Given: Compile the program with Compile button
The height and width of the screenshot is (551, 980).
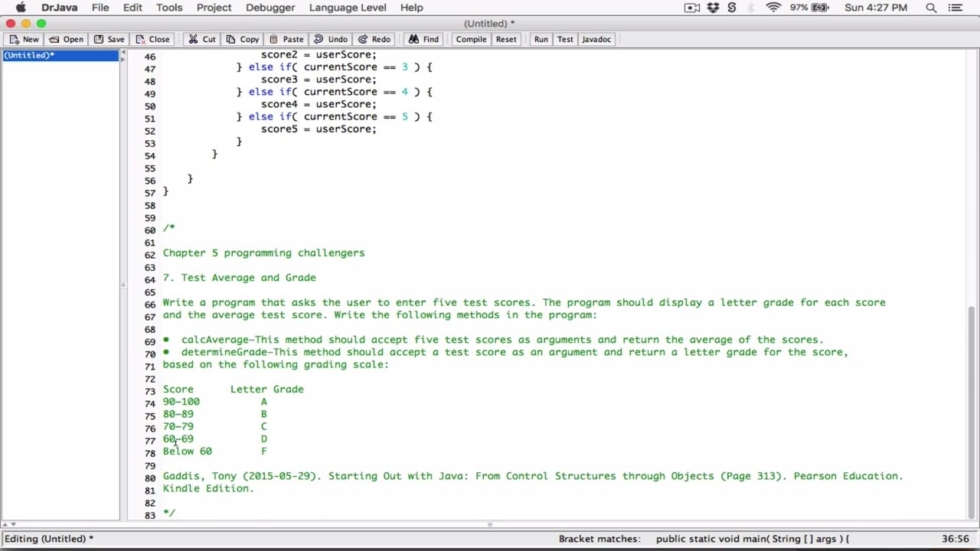Looking at the screenshot, I should click(x=471, y=39).
